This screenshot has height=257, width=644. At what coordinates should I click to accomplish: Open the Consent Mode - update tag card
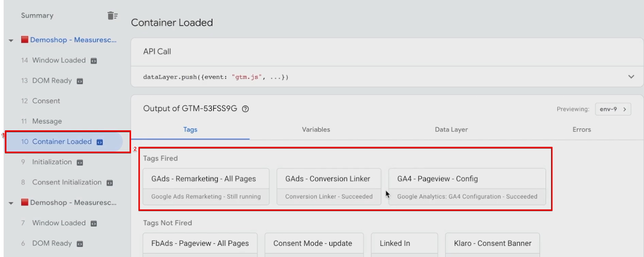314,244
